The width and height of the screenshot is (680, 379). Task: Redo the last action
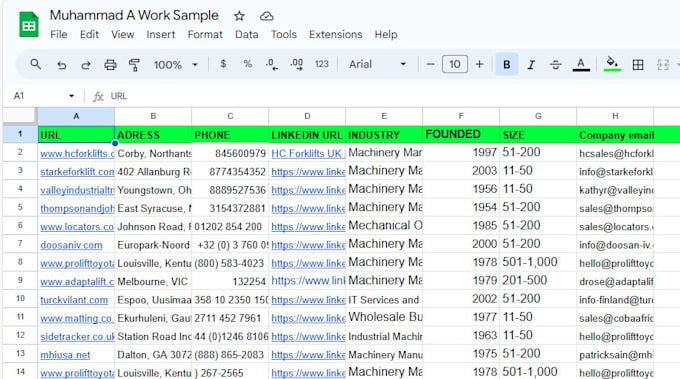[86, 65]
